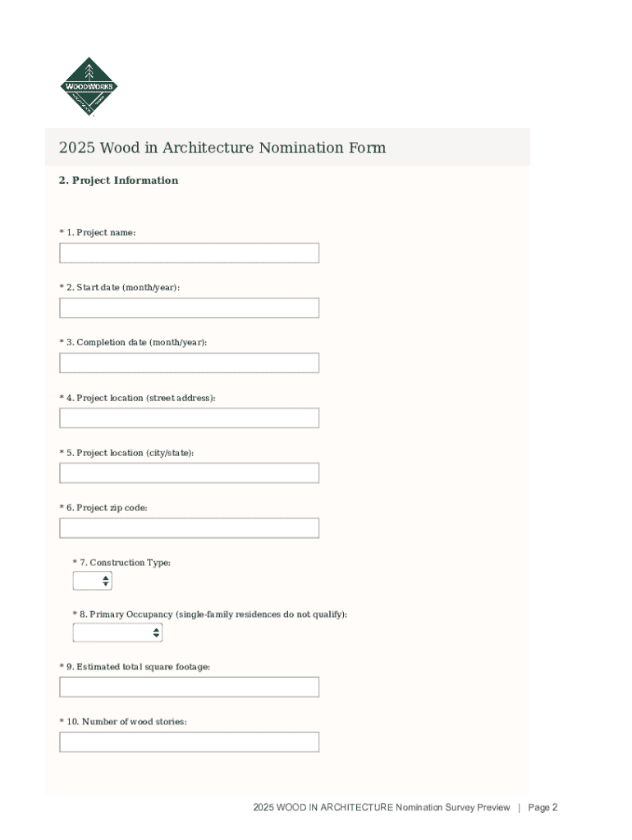Image resolution: width=632 pixels, height=840 pixels.
Task: Click the Estimated total square footage field
Action: tap(189, 687)
